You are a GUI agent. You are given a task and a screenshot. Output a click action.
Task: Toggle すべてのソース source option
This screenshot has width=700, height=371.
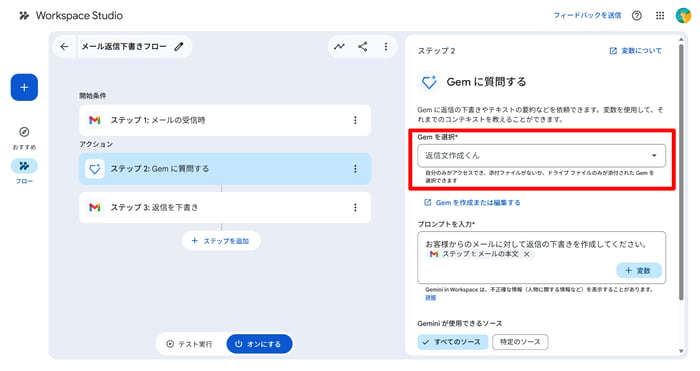[x=453, y=342]
